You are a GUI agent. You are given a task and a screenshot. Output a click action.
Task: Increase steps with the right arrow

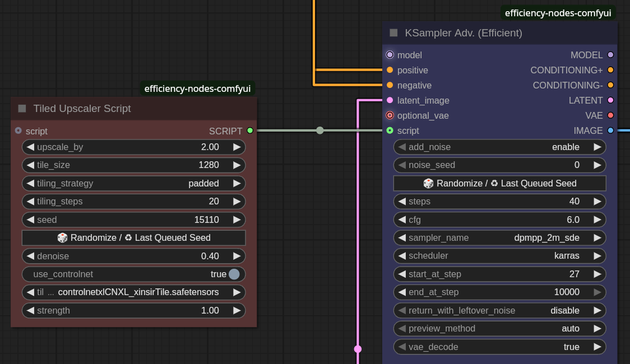point(597,202)
